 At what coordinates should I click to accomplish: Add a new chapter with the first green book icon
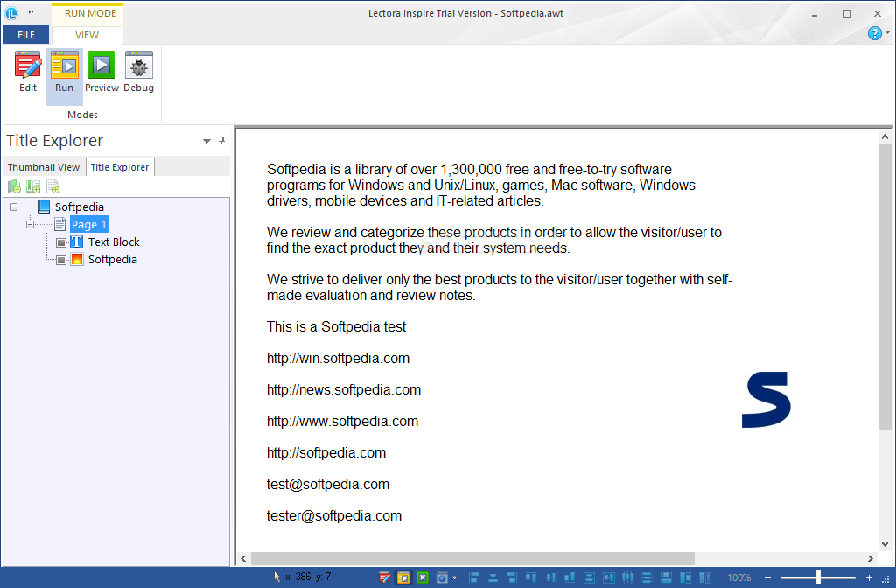tap(14, 187)
